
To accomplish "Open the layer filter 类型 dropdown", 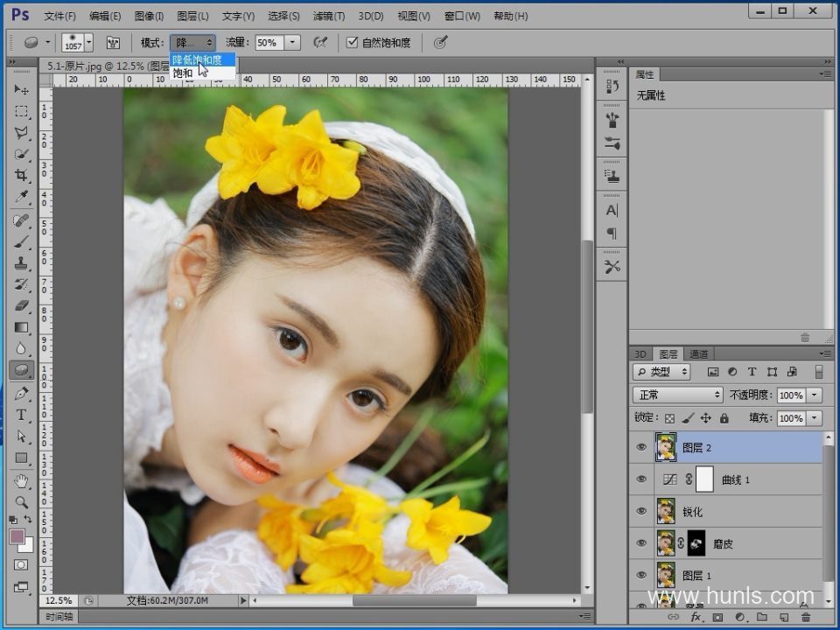I will pyautogui.click(x=661, y=372).
